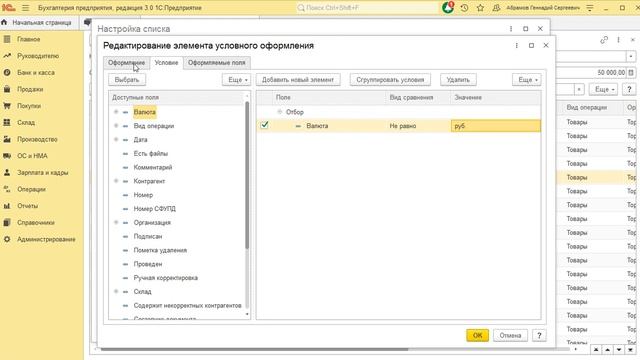Click the Выбрать button
Image resolution: width=640 pixels, height=360 pixels.
click(x=127, y=80)
